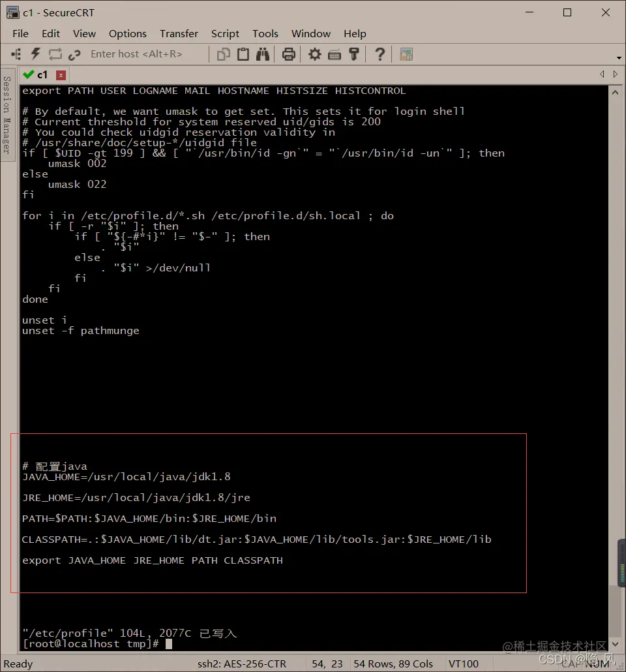Viewport: 626px width, 672px height.
Task: Open the File menu
Action: pos(21,33)
